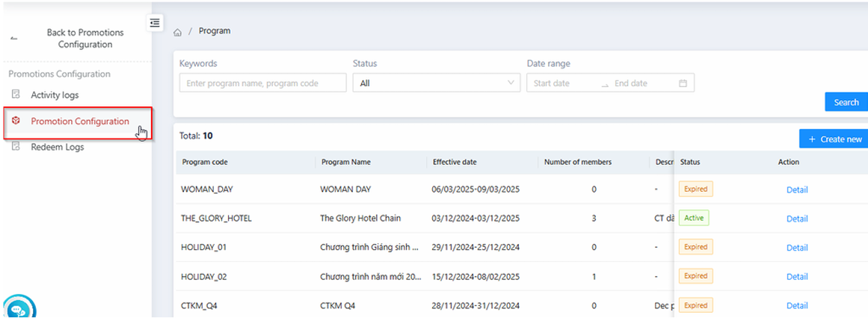
Task: Open Detail link for WOMAN_DAY program
Action: point(797,190)
